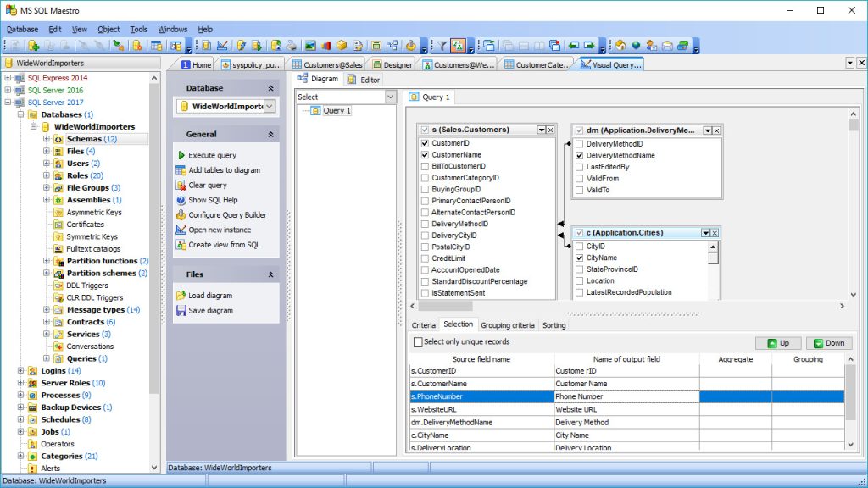The height and width of the screenshot is (488, 868).
Task: Open the Tools menu
Action: click(x=138, y=28)
